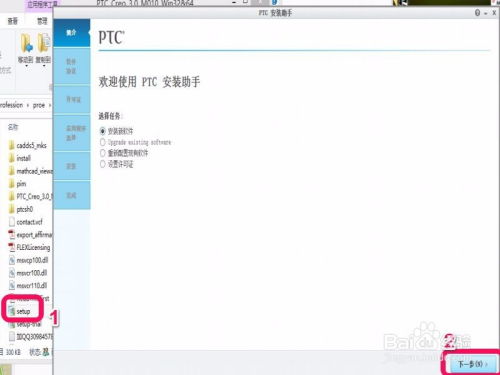The height and width of the screenshot is (375, 500).
Task: Select the FLEXLicensing PDF file
Action: (29, 247)
